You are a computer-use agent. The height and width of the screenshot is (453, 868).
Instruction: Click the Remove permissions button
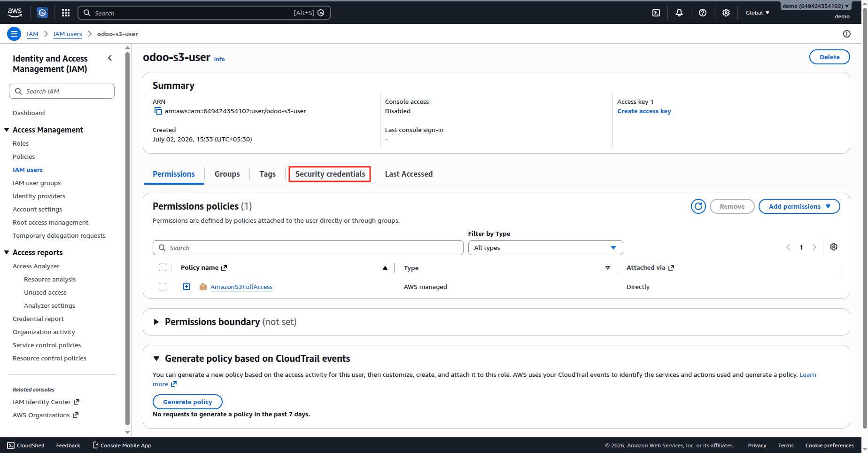732,206
